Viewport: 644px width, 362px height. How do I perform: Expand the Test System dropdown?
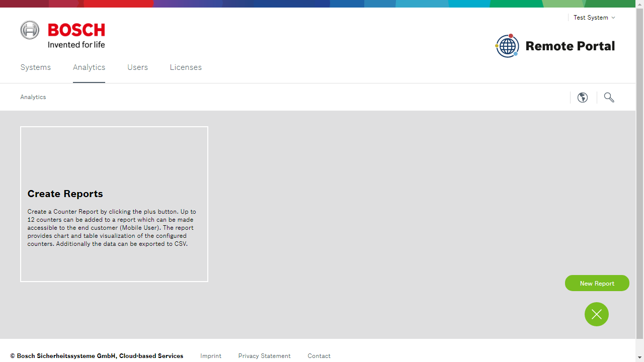tap(594, 18)
